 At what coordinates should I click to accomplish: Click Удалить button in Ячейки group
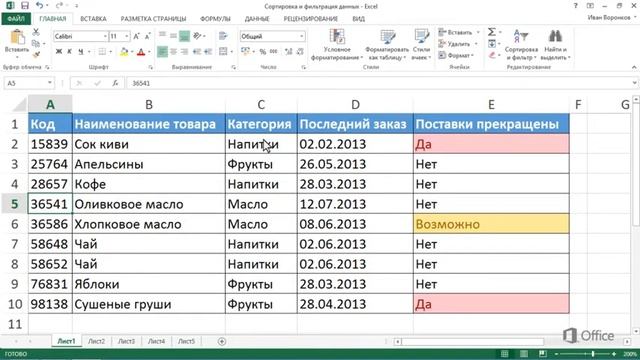(x=458, y=44)
